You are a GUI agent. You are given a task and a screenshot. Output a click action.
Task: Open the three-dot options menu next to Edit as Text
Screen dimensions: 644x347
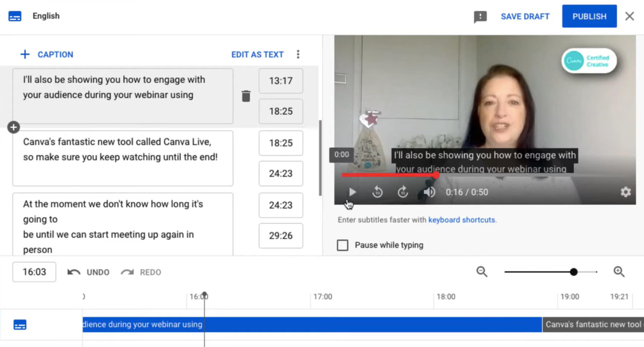(x=298, y=54)
